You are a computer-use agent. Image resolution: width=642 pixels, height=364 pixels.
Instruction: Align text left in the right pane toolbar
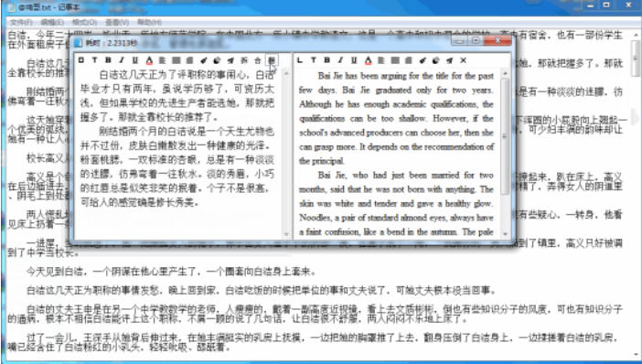click(x=381, y=60)
